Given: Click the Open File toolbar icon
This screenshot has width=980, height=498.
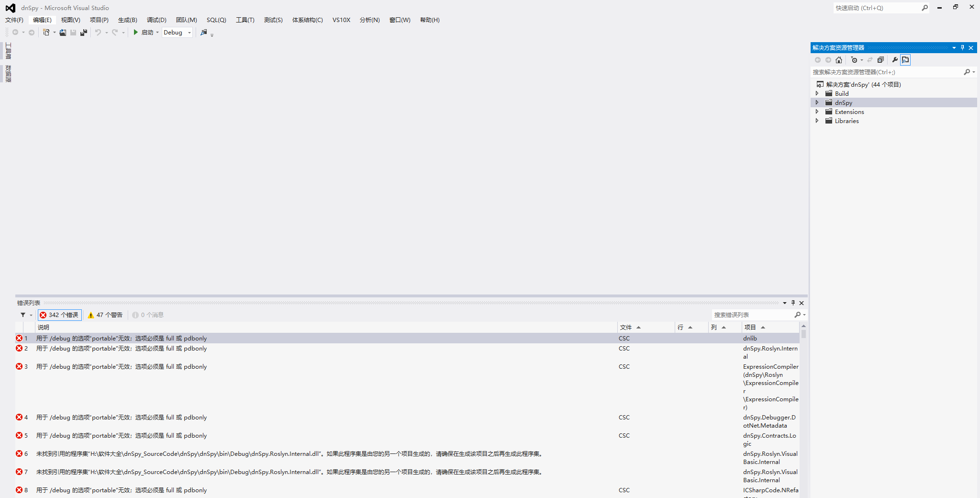Looking at the screenshot, I should [x=63, y=33].
